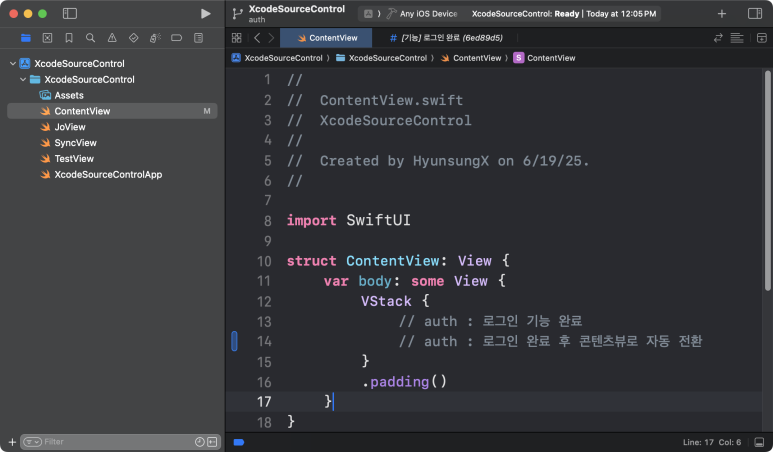Open the auth branch menu
This screenshot has width=773, height=452.
[x=257, y=20]
